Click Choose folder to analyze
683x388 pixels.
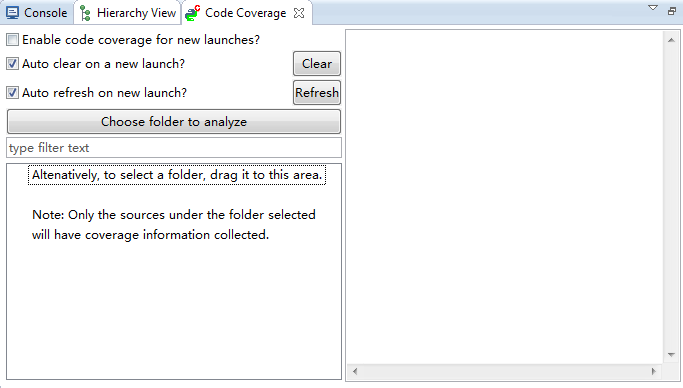[174, 121]
